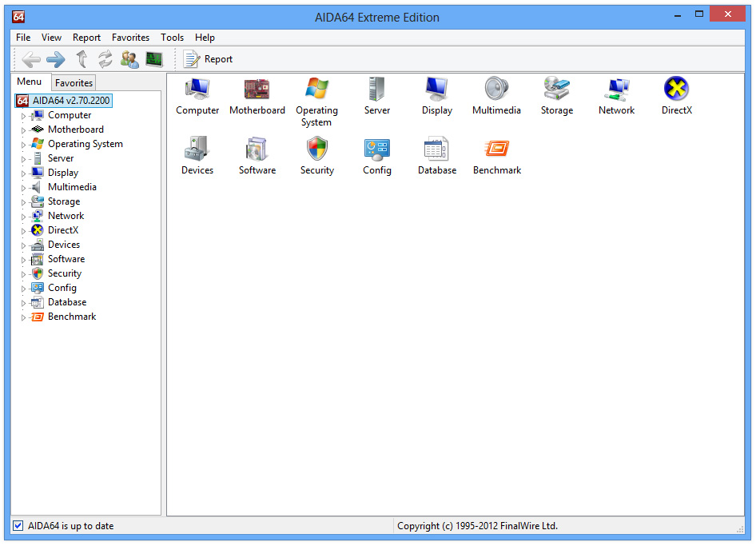Image resolution: width=756 pixels, height=546 pixels.
Task: Open the Tools menu
Action: (x=172, y=38)
